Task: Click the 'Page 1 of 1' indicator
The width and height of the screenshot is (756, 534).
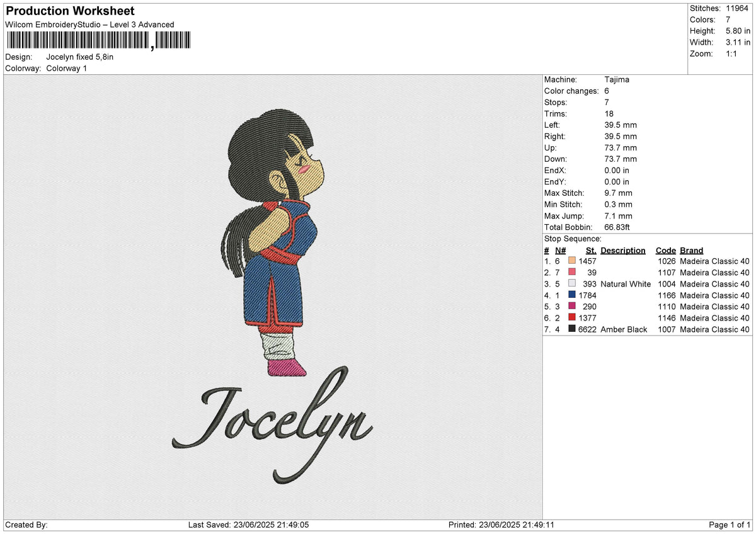Action: [x=730, y=525]
